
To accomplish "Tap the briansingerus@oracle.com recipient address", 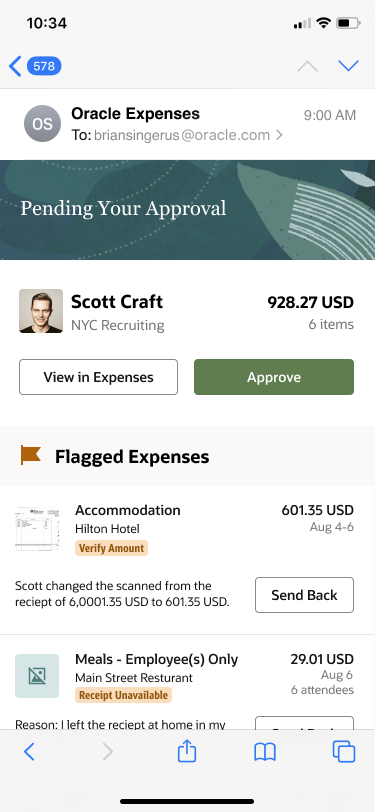I will point(182,136).
